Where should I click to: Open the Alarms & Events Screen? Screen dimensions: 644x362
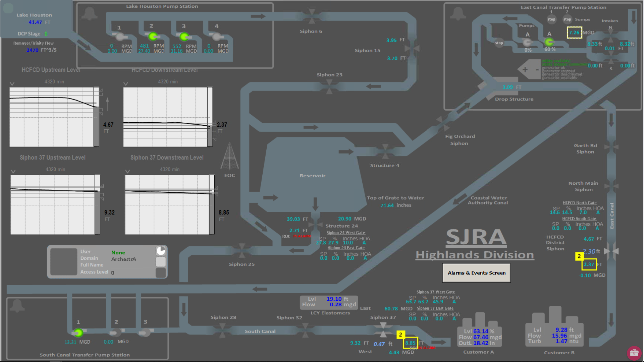(477, 273)
